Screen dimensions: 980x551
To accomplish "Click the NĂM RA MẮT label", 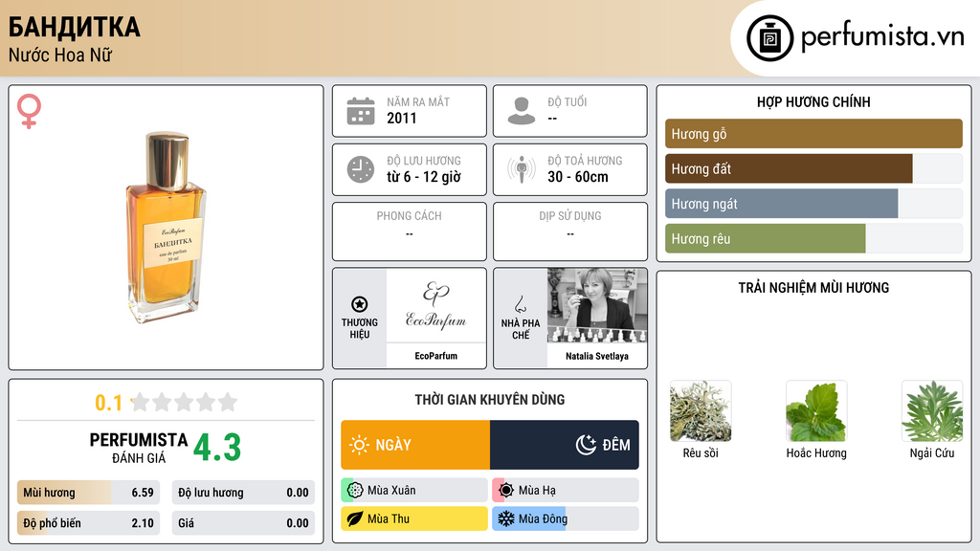I will tap(418, 101).
